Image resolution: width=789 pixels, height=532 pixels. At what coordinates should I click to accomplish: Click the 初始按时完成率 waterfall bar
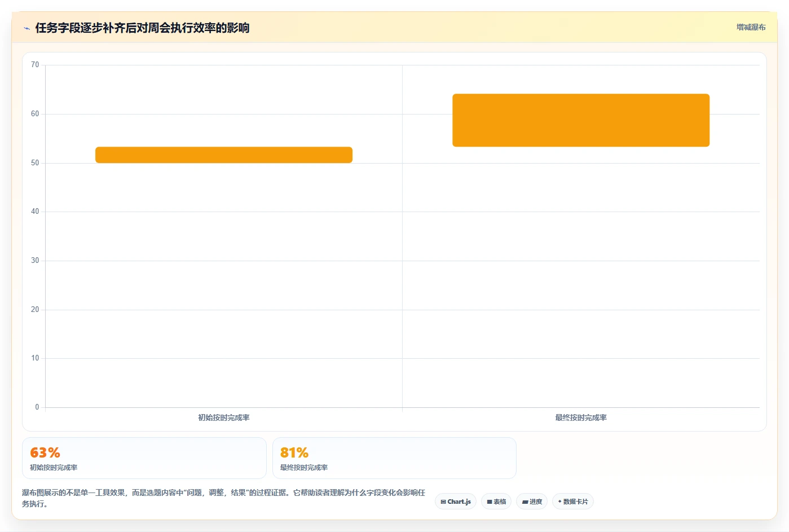[x=224, y=155]
